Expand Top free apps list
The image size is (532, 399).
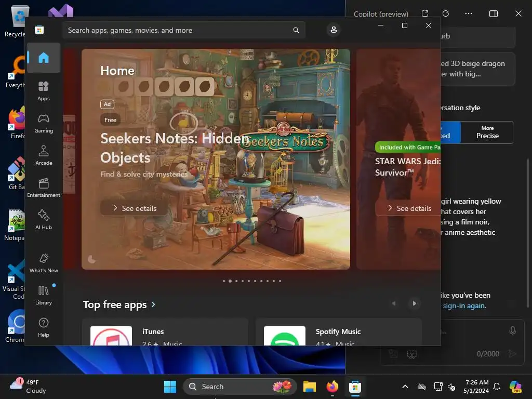pyautogui.click(x=119, y=304)
